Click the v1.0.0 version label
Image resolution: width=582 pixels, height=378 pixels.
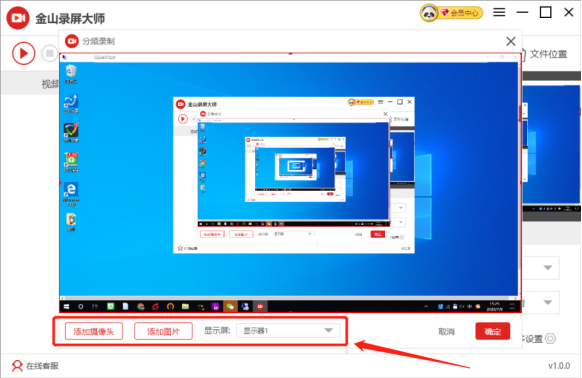(x=559, y=366)
